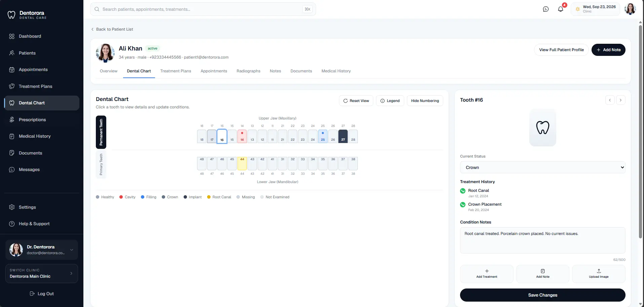Select upper tooth 14 with cavity
Image resolution: width=644 pixels, height=307 pixels.
tap(242, 136)
